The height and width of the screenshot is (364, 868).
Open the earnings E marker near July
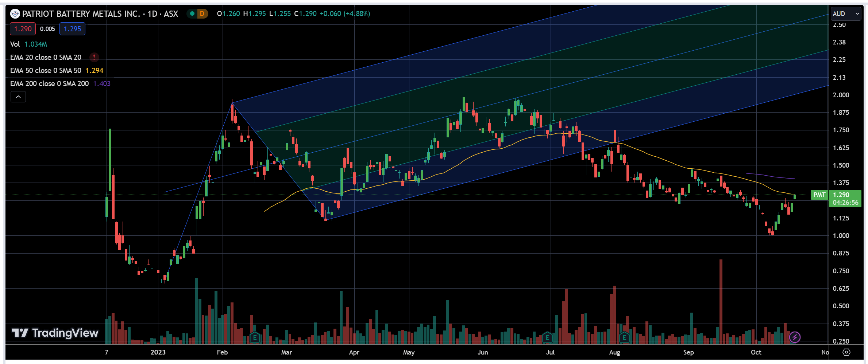pos(547,337)
